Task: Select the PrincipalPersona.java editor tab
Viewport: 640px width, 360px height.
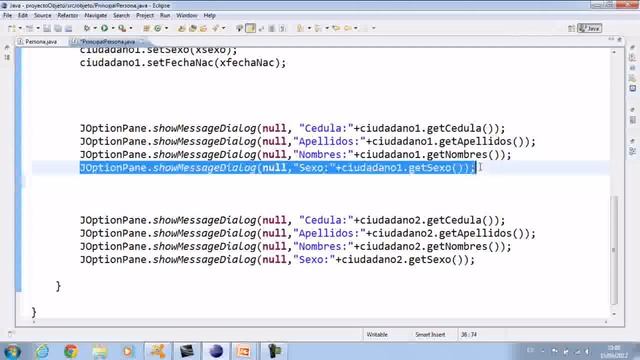Action: (x=107, y=42)
